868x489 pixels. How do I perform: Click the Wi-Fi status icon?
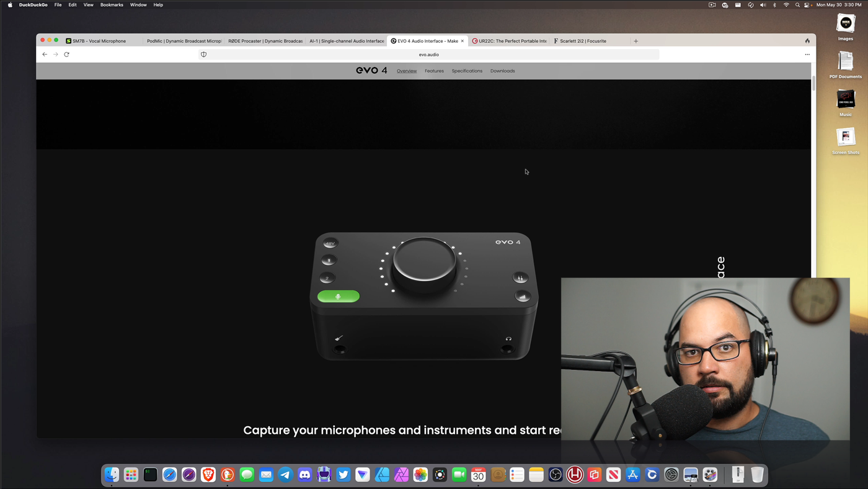pyautogui.click(x=786, y=5)
